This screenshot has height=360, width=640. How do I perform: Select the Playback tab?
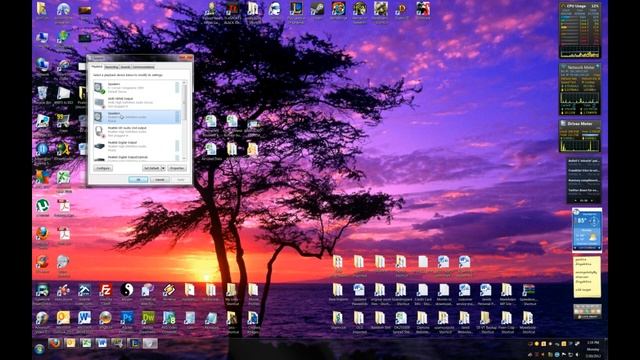click(x=97, y=67)
